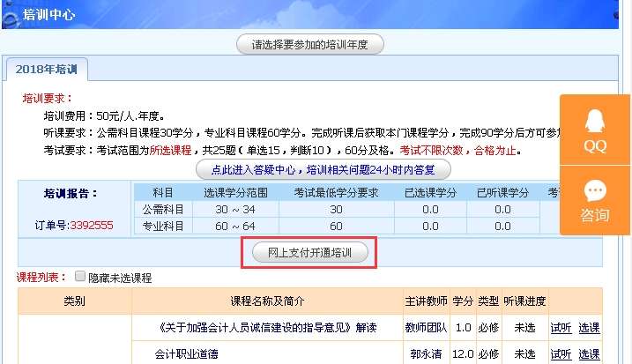632x364 pixels.
Task: Click 选课 for the 指导意见 解读 course
Action: (589, 328)
